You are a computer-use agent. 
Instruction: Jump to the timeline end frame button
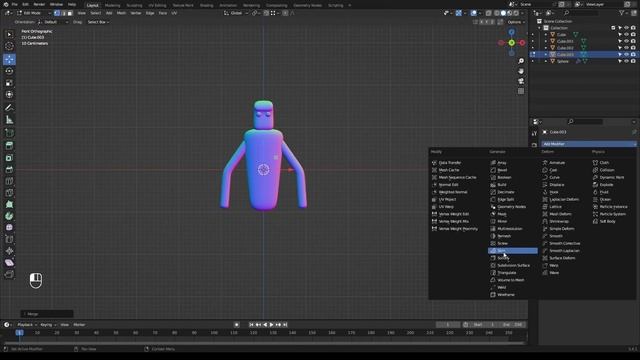(285, 325)
